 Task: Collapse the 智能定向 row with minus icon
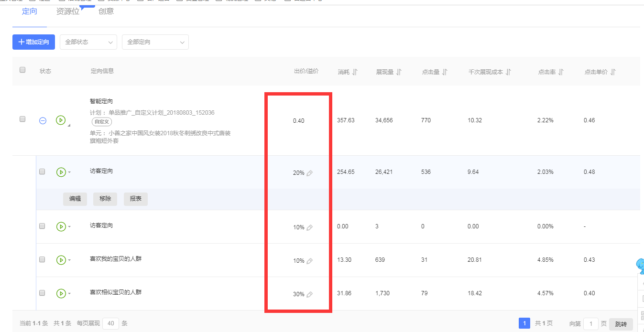[43, 120]
